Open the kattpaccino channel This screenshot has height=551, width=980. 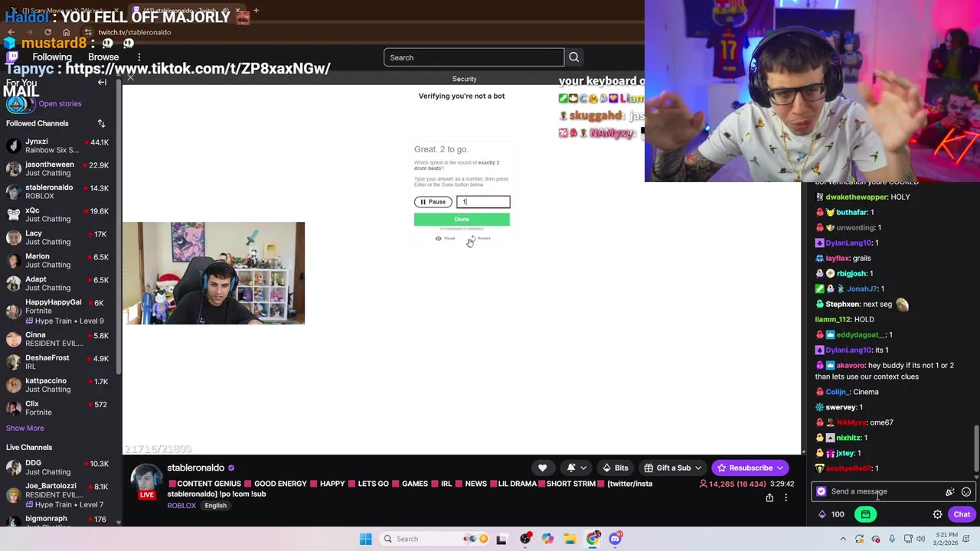[x=58, y=385]
